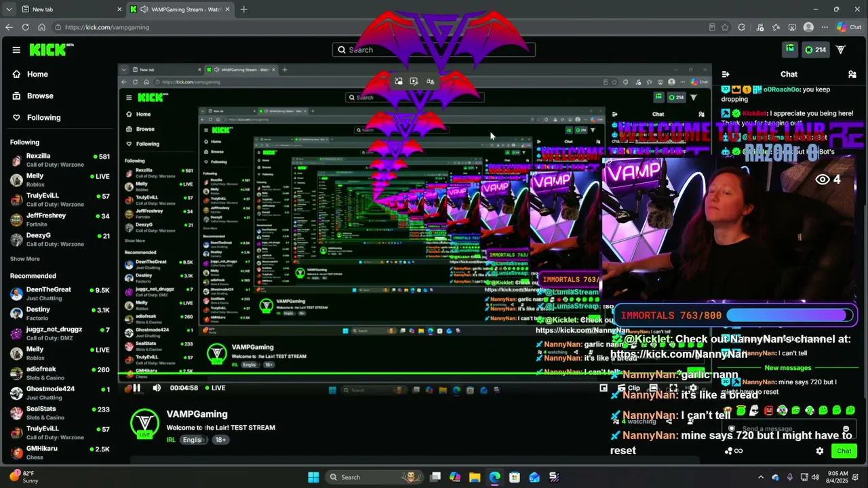
Task: Open the browser settings and more menu
Action: coord(825,27)
